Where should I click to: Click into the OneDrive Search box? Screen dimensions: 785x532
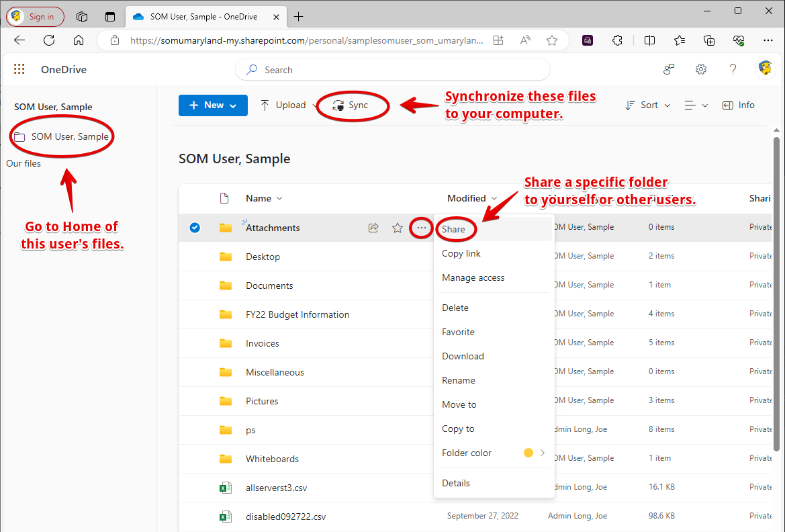point(392,70)
